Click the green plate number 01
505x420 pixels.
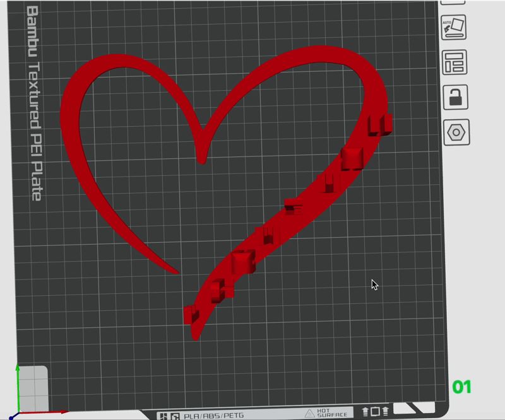coord(462,387)
